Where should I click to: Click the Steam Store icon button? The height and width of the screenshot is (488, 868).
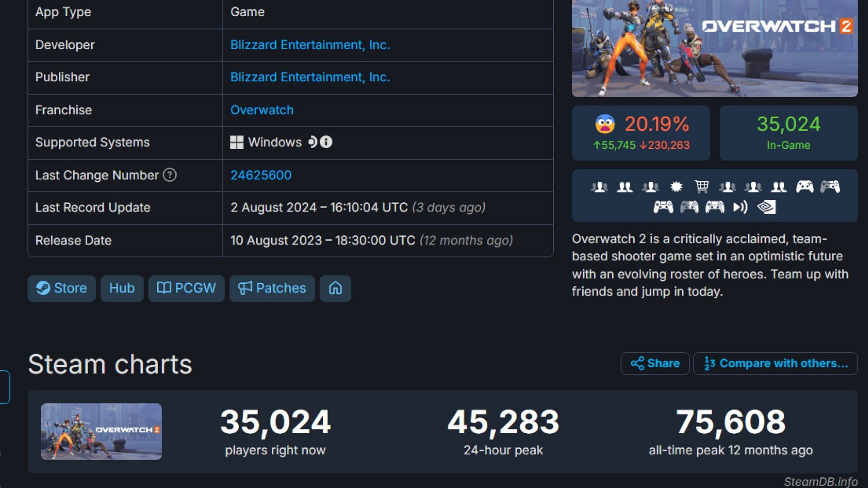[x=62, y=288]
